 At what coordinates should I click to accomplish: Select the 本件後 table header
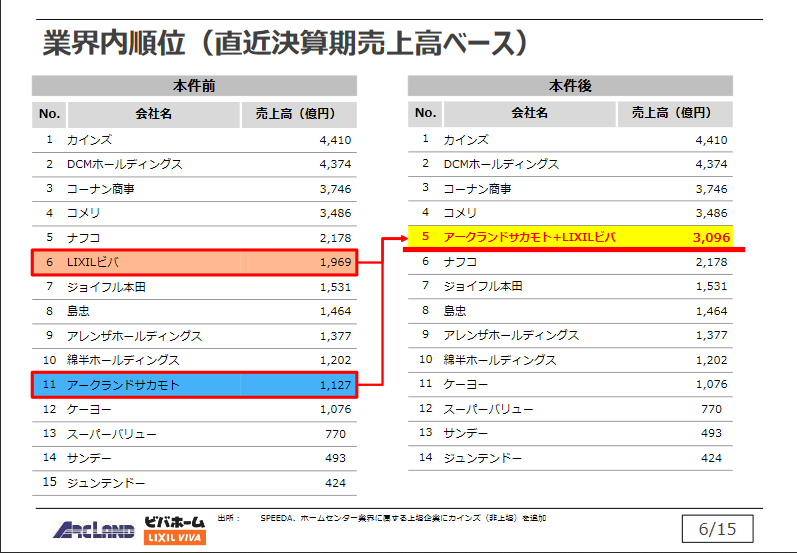point(570,86)
